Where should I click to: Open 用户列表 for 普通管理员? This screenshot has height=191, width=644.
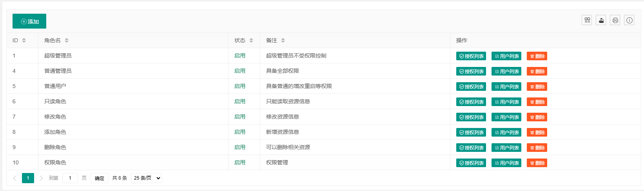506,71
